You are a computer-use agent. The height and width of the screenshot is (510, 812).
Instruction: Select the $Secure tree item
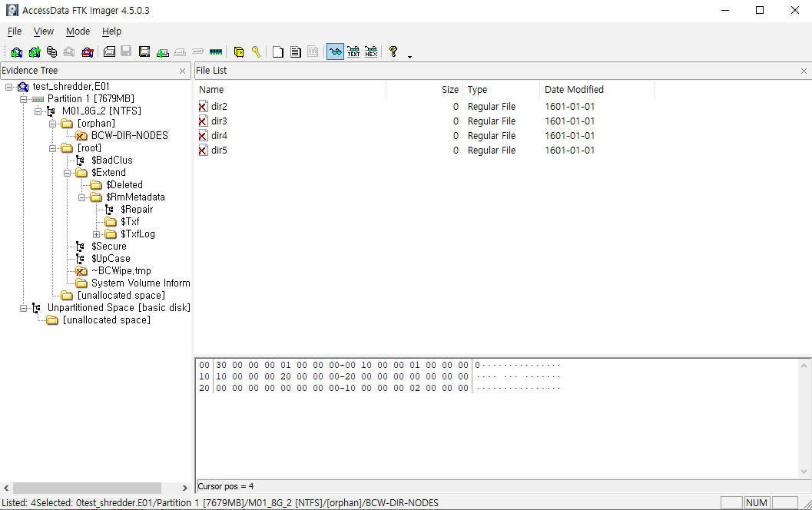[109, 247]
